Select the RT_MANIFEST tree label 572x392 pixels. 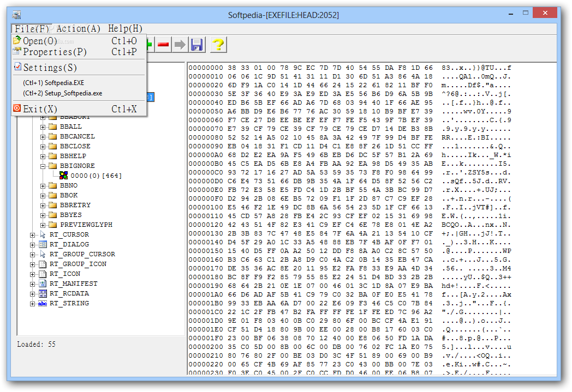[74, 284]
